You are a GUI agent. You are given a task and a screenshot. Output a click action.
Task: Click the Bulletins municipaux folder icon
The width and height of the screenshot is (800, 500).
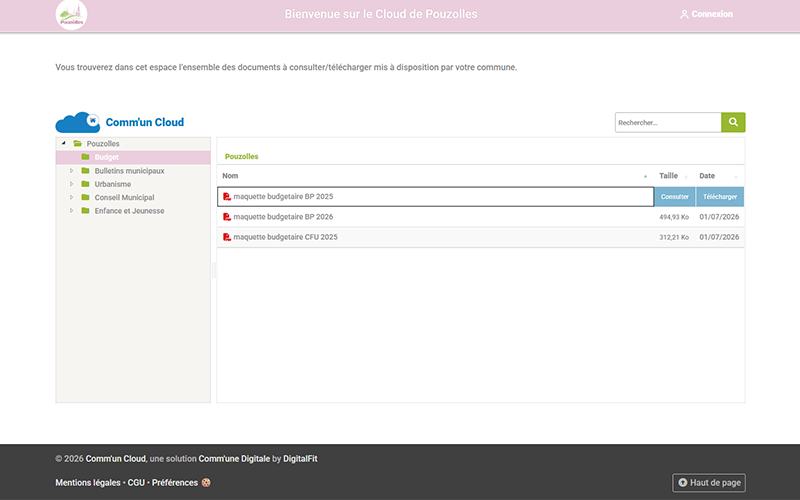click(x=86, y=171)
